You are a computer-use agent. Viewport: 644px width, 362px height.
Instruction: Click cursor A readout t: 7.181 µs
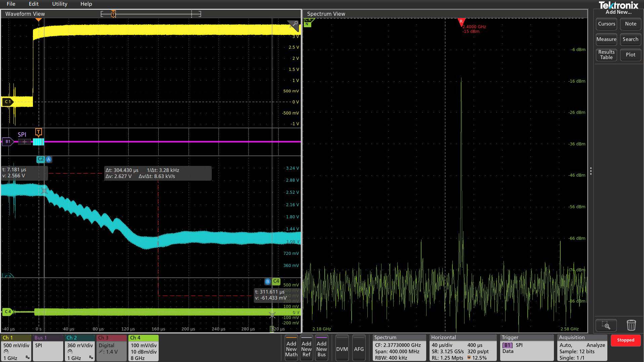24,173
